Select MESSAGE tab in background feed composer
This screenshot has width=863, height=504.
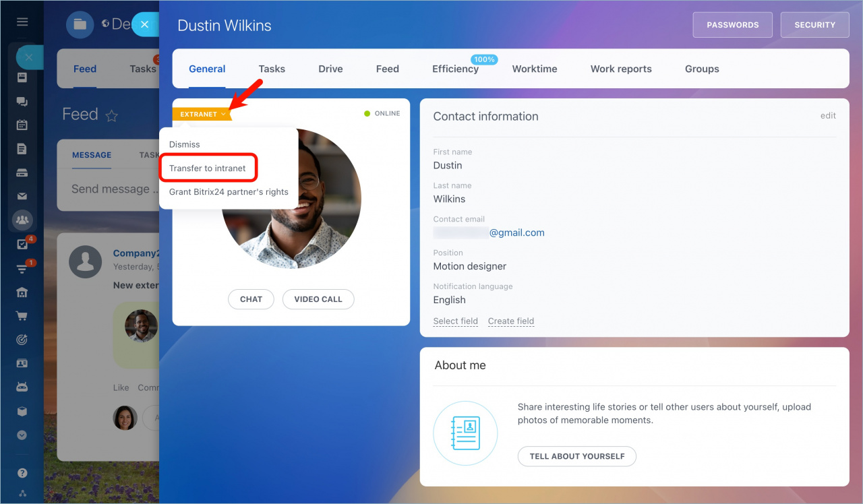click(x=92, y=155)
